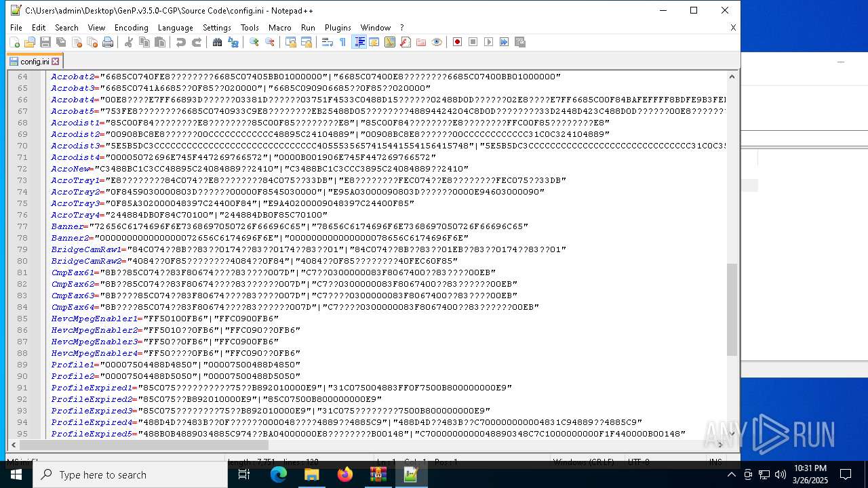Open the View menu
This screenshot has height=488, width=868.
point(96,28)
